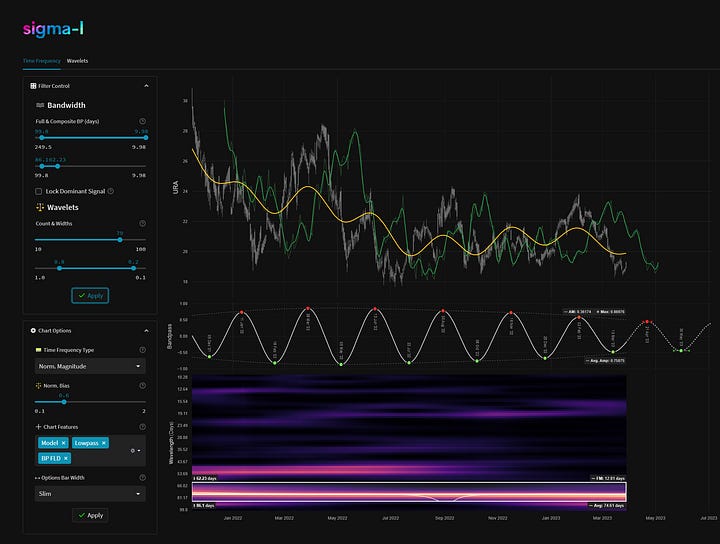Remove the Lowpass chart feature tag
The image size is (720, 544).
tap(104, 443)
